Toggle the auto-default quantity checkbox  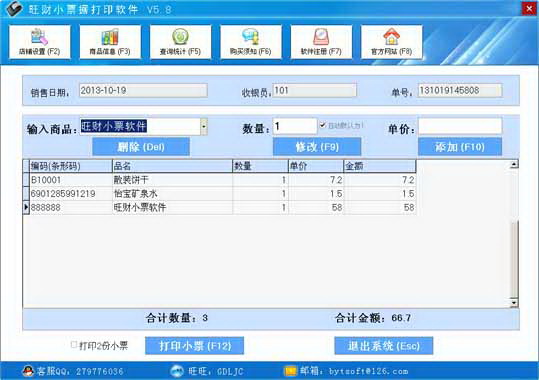[323, 125]
